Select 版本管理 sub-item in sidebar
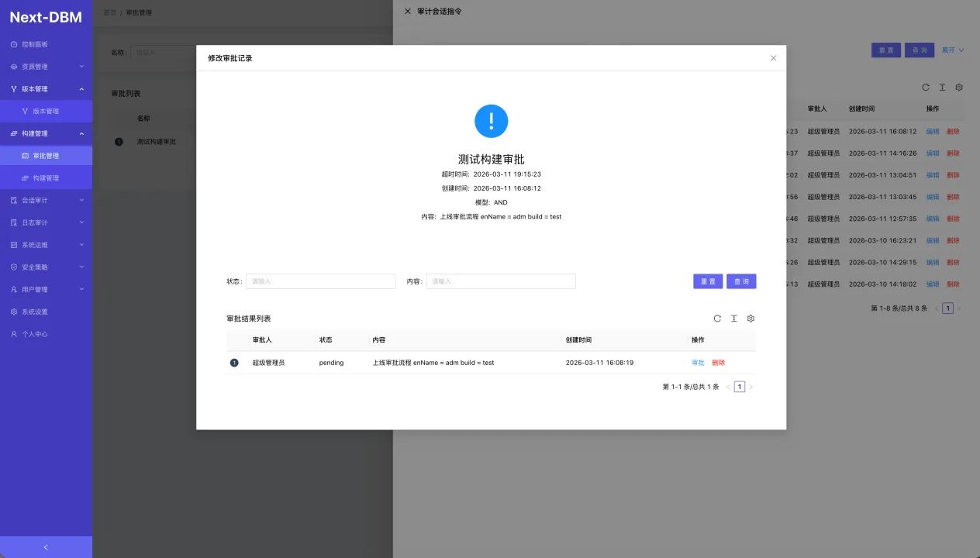The height and width of the screenshot is (558, 980). [46, 112]
